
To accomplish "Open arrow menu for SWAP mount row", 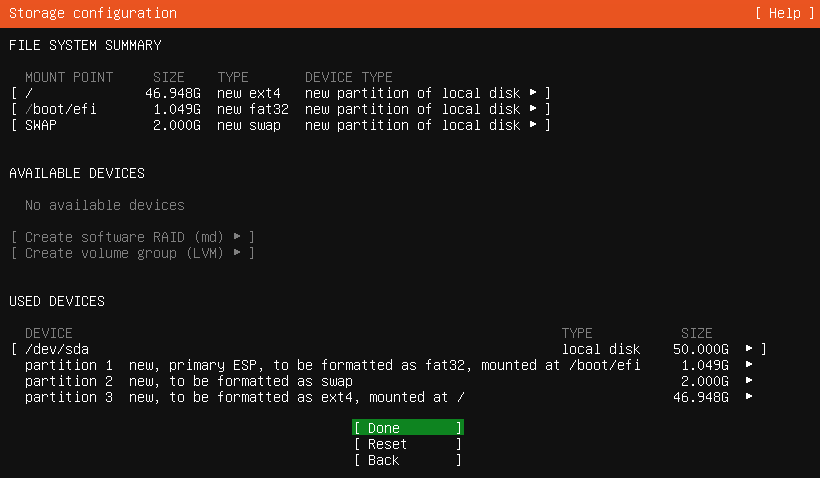I will tap(532, 124).
